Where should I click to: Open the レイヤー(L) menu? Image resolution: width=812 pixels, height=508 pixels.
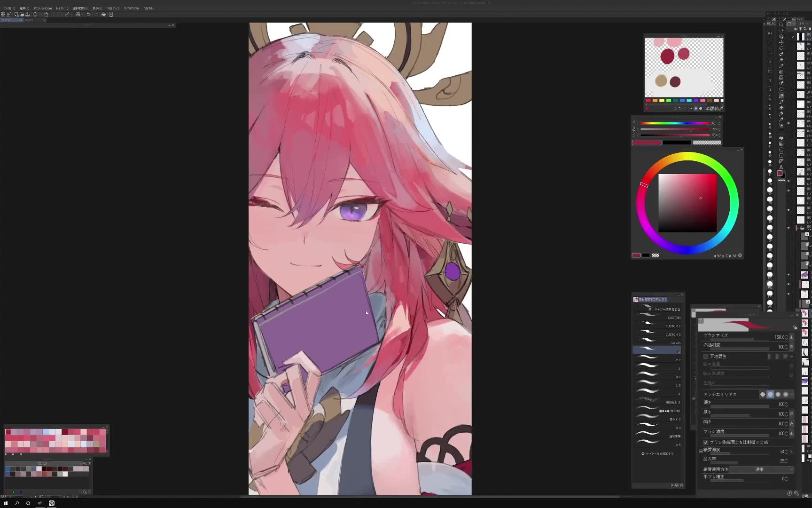coord(62,8)
